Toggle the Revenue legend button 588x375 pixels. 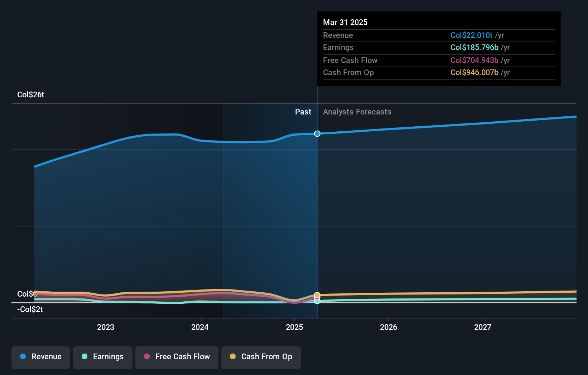[41, 357]
